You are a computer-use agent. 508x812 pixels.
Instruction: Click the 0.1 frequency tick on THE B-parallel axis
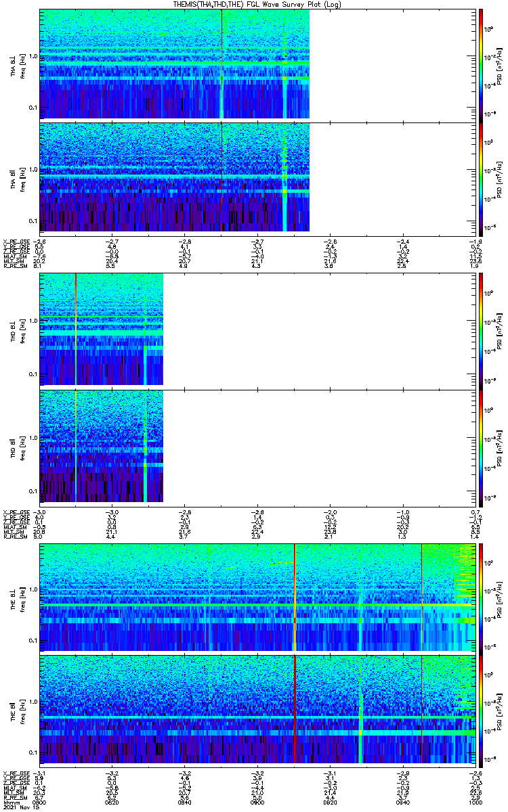(33, 752)
